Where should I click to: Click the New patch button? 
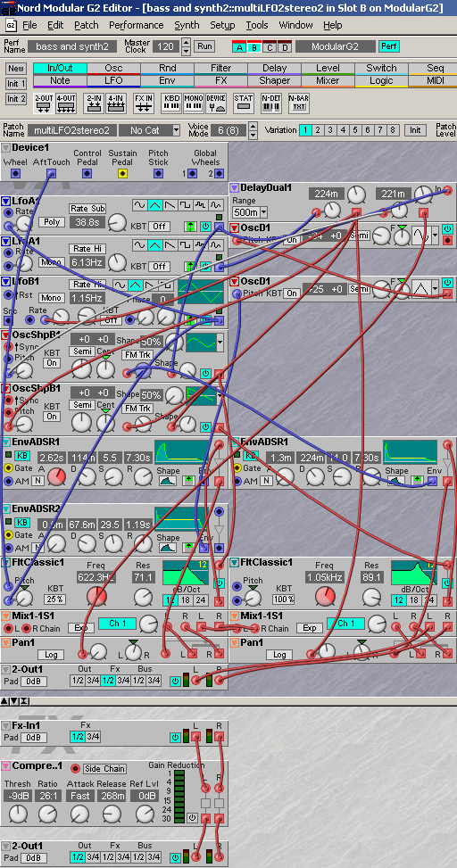click(16, 69)
